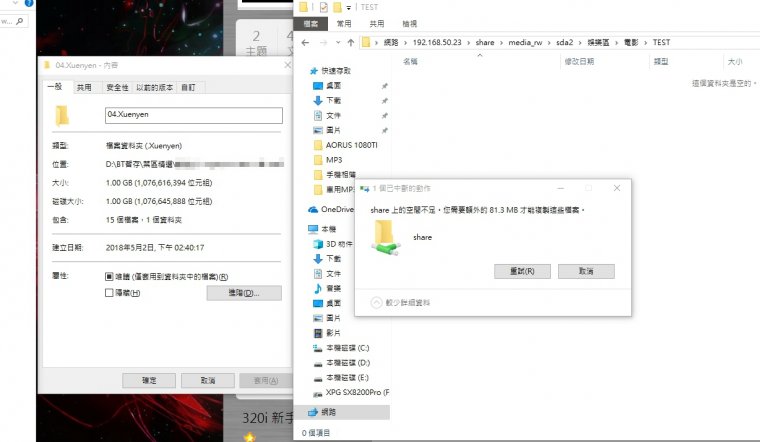Image resolution: width=760 pixels, height=442 pixels.
Task: Open the 手機相簿 folder in the sidebar
Action: click(340, 174)
